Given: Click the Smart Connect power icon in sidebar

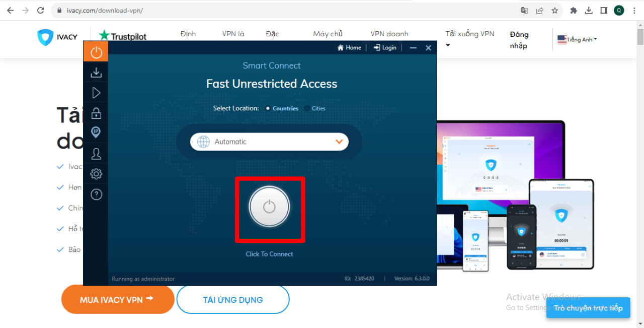Looking at the screenshot, I should pos(96,52).
